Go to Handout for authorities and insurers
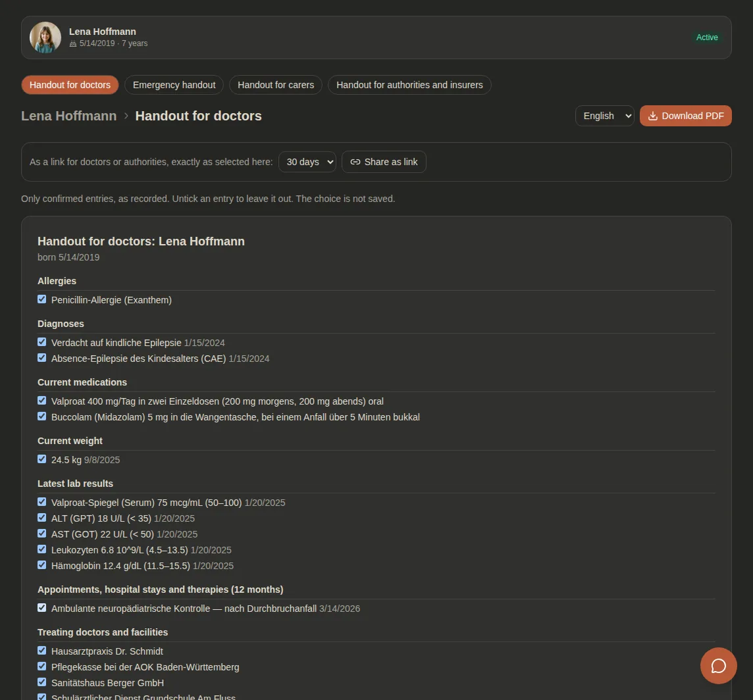This screenshot has height=700, width=753. point(409,85)
